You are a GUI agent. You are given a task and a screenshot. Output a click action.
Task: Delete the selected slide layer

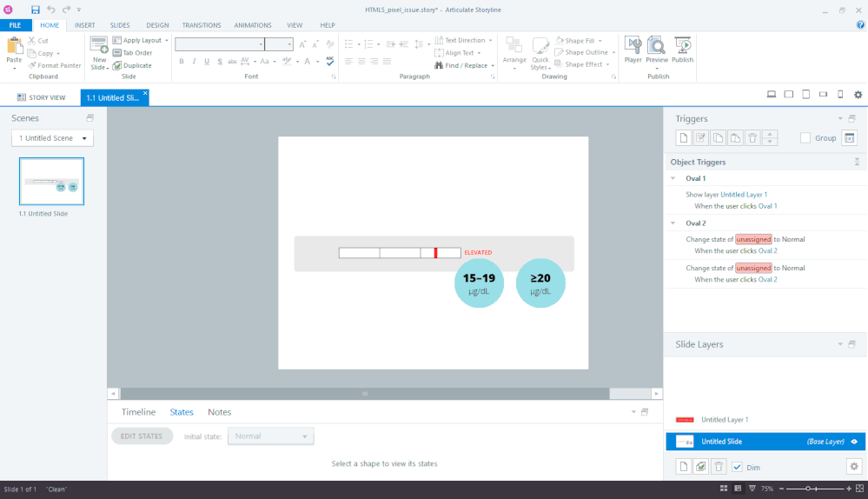(x=719, y=467)
